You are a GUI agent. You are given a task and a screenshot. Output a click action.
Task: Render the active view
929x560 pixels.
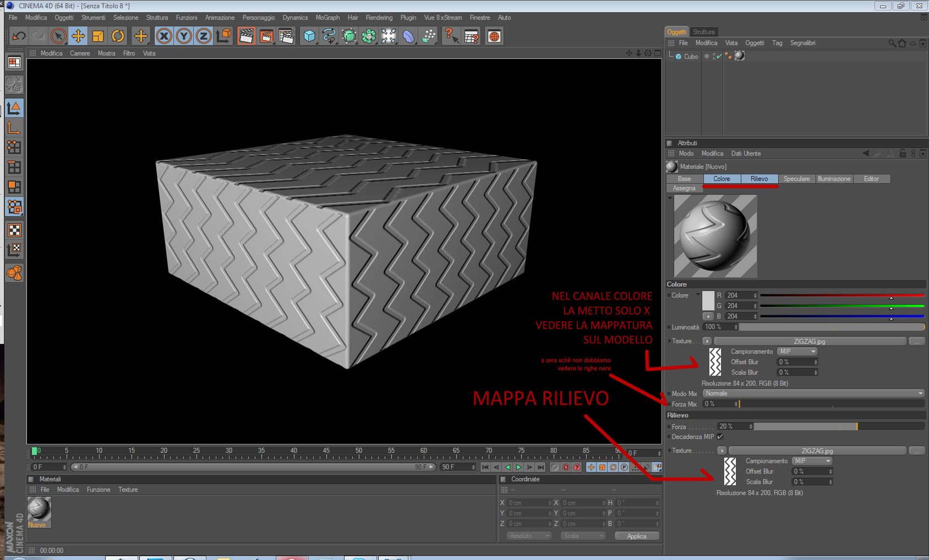(247, 36)
